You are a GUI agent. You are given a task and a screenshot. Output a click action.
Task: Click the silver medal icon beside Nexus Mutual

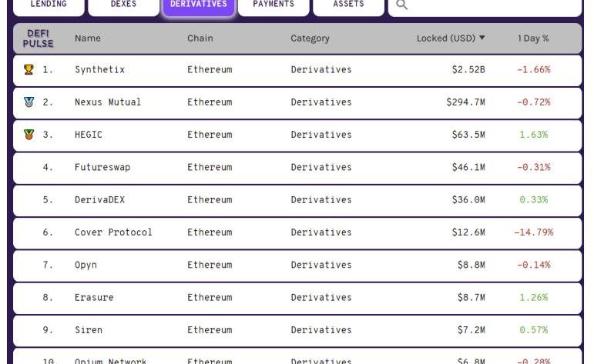click(29, 102)
